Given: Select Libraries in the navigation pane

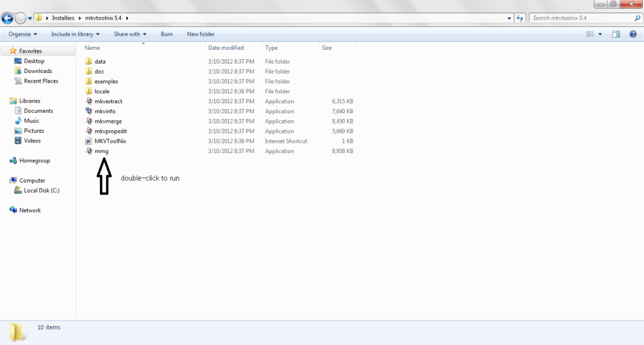Looking at the screenshot, I should click(30, 101).
